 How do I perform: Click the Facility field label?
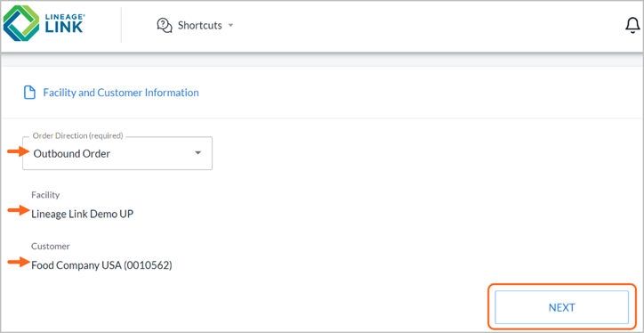(45, 194)
